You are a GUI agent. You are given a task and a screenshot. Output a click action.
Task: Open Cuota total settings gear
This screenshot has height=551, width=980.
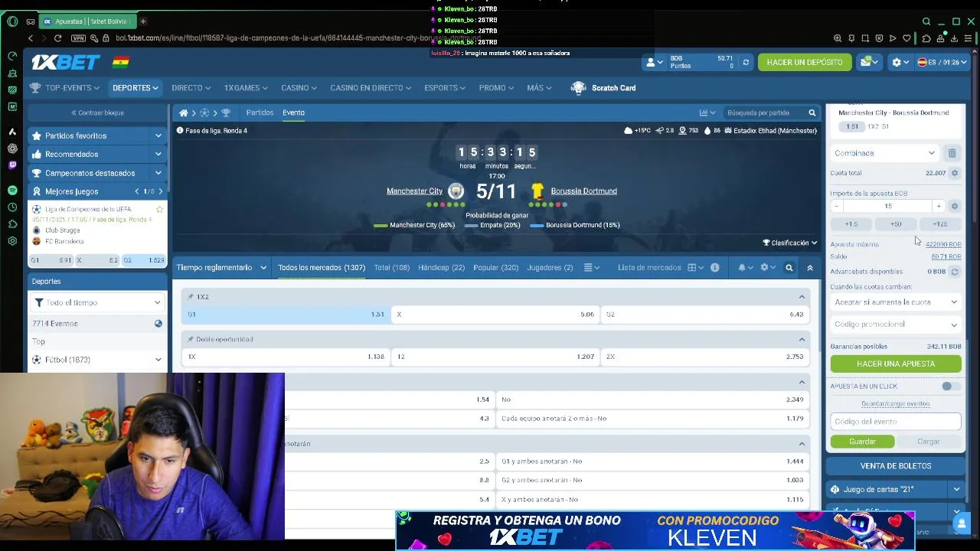point(954,173)
